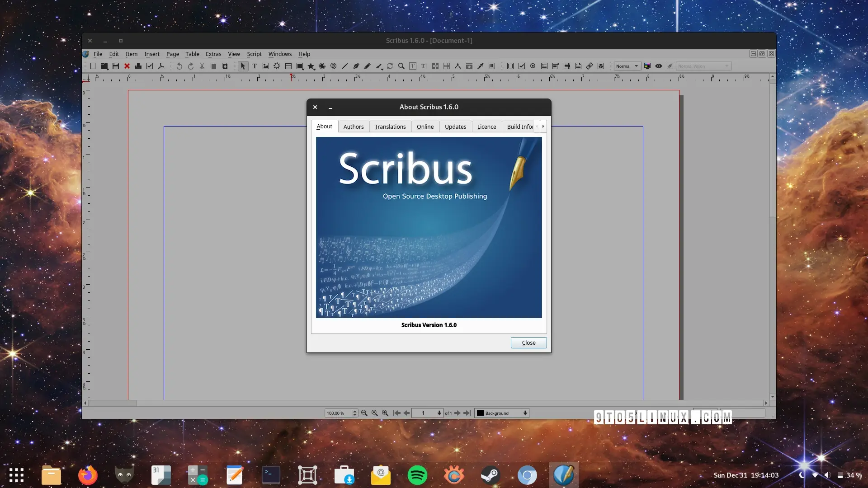Click the Cut scissors icon

click(202, 66)
